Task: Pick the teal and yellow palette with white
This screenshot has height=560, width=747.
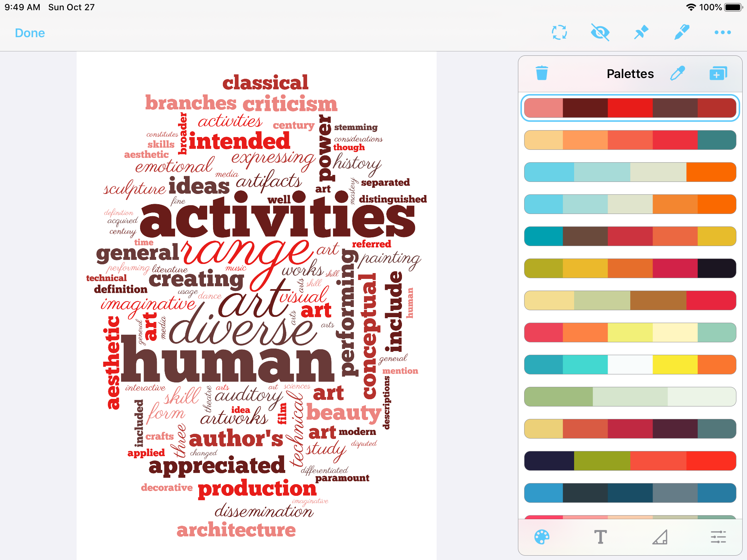Action: point(630,365)
